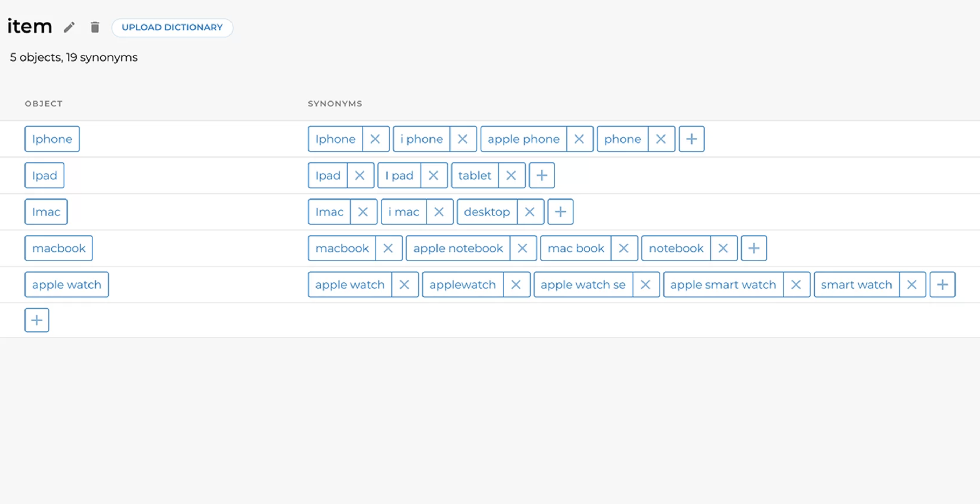Screen dimensions: 980x504
Task: Add a synonym to the Imac row
Action: pos(560,212)
